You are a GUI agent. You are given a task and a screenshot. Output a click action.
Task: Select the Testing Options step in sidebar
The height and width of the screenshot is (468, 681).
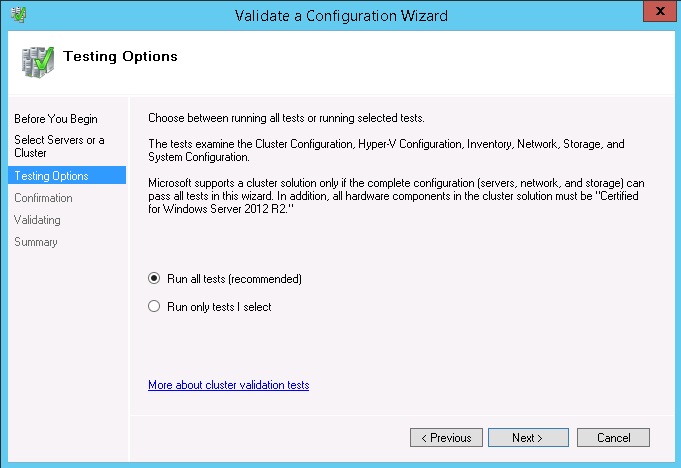tap(51, 176)
